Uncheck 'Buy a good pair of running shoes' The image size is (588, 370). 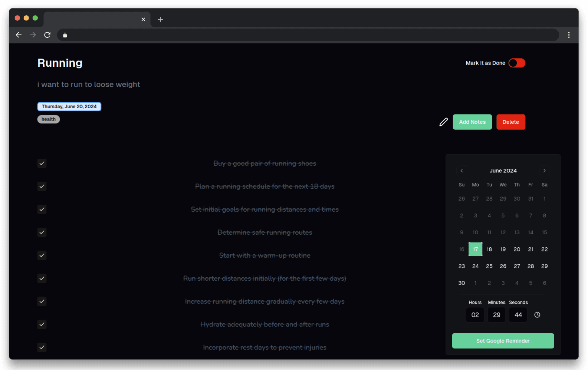pos(42,163)
